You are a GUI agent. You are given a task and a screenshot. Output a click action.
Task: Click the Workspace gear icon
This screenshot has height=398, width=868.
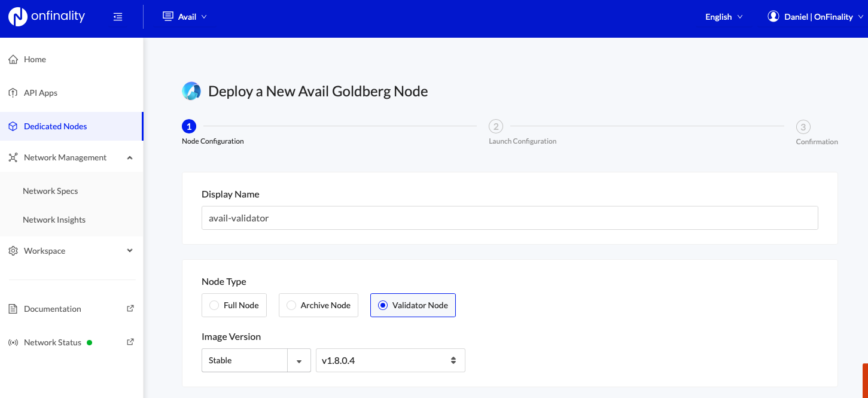pos(13,251)
